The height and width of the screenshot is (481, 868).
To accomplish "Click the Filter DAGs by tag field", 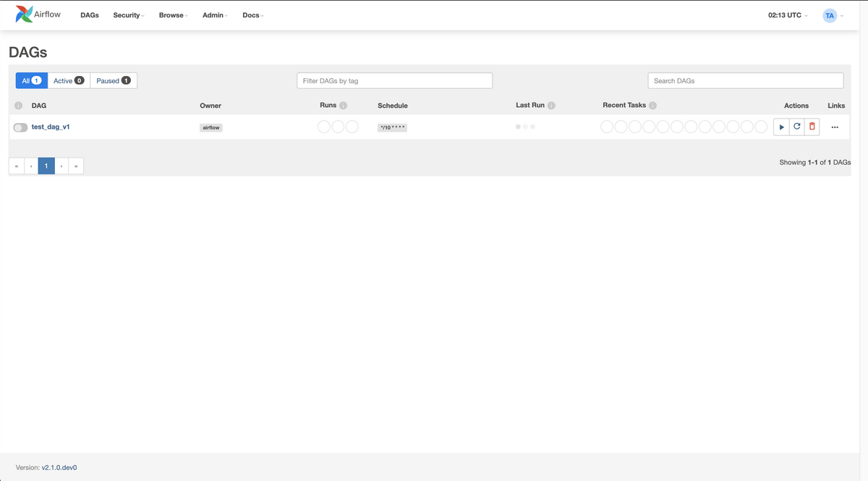I will pos(395,80).
